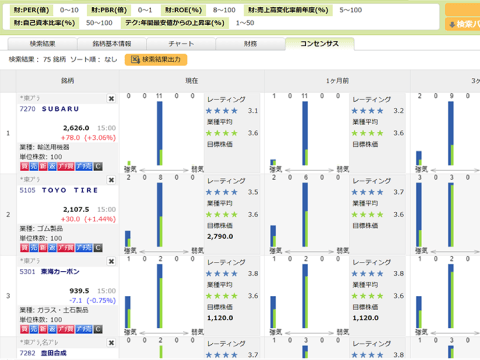480x360 pixels.
Task: Remove TOYO TIRE row with its X button
Action: (x=111, y=180)
